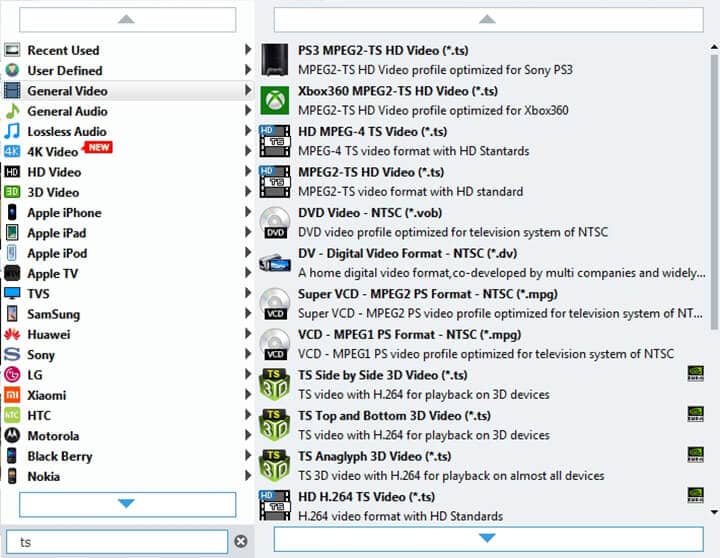The width and height of the screenshot is (720, 558).
Task: Open the Nokia category
Action: point(128,476)
